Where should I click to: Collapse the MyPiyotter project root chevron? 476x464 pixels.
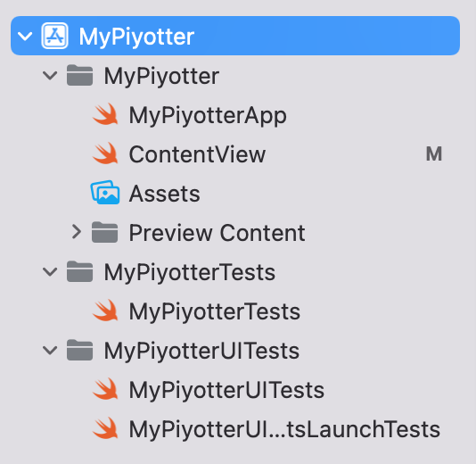pyautogui.click(x=25, y=37)
